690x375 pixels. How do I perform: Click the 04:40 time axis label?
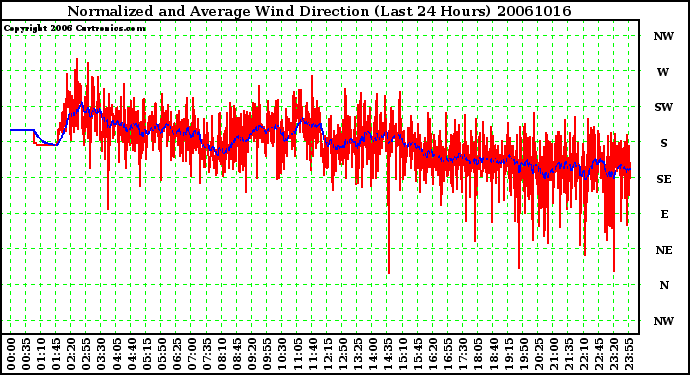[x=132, y=354]
